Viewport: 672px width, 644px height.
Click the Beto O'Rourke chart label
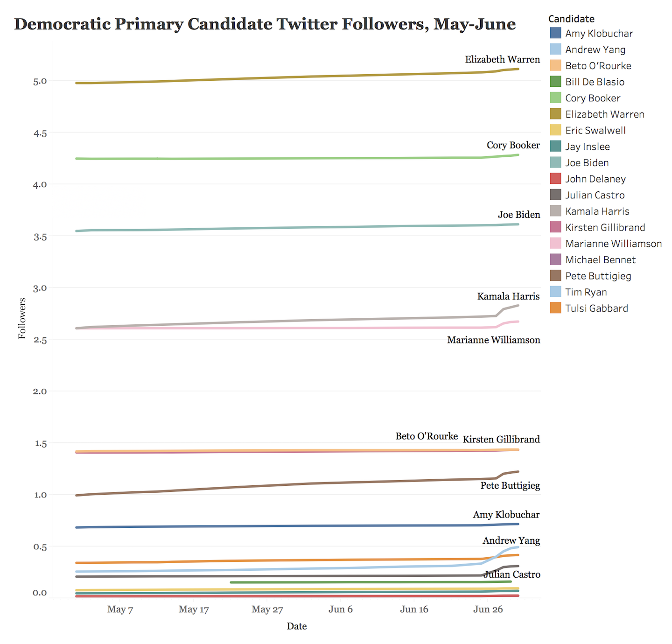click(427, 436)
